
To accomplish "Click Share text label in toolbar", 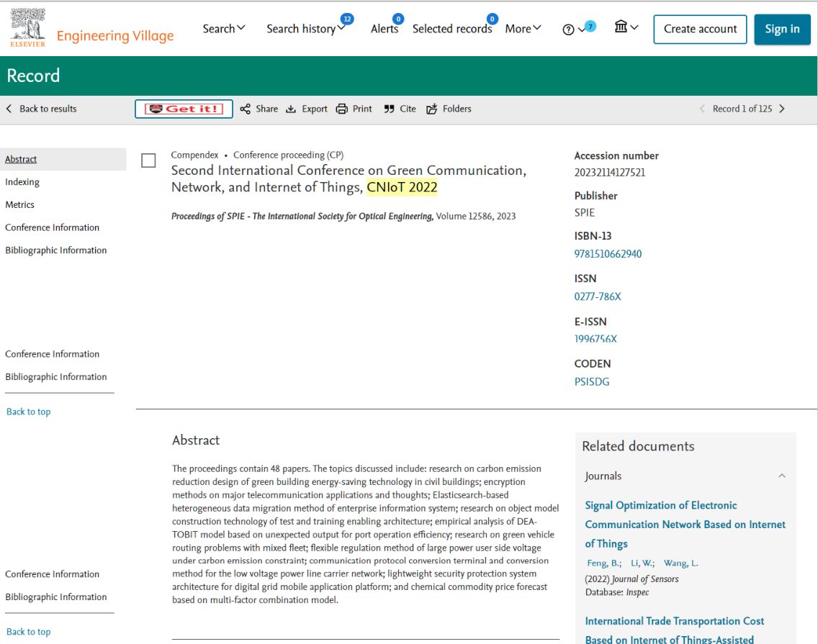I will (266, 109).
